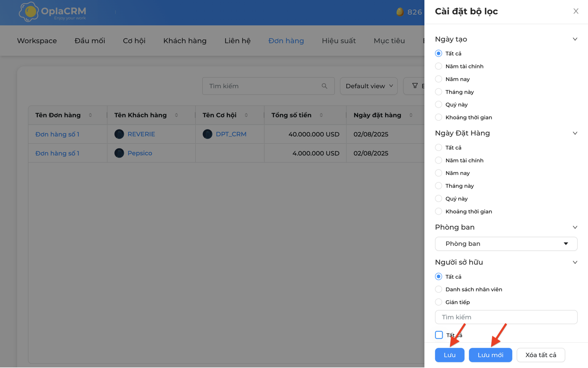Collapse the Người sở hữu section
Viewport: 588px width, 368px height.
click(575, 262)
